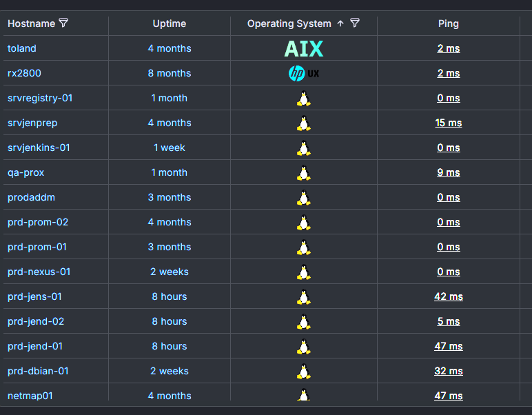The height and width of the screenshot is (415, 532).
Task: Click the 32 ms ping for prd-dbian-01
Action: point(448,371)
